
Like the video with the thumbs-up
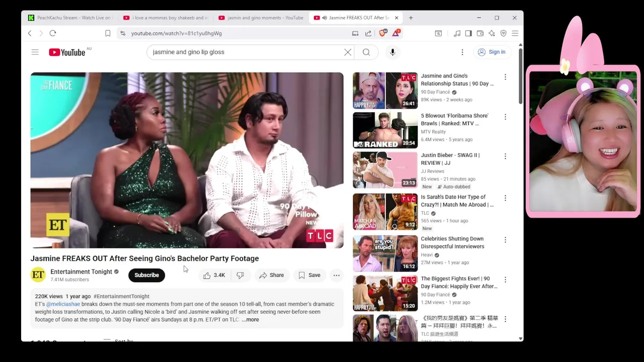pos(214,275)
